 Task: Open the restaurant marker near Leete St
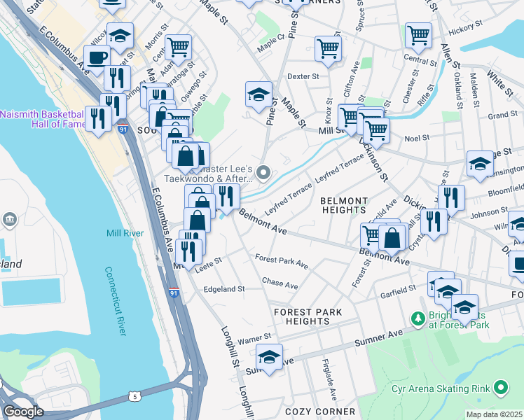[x=189, y=253]
